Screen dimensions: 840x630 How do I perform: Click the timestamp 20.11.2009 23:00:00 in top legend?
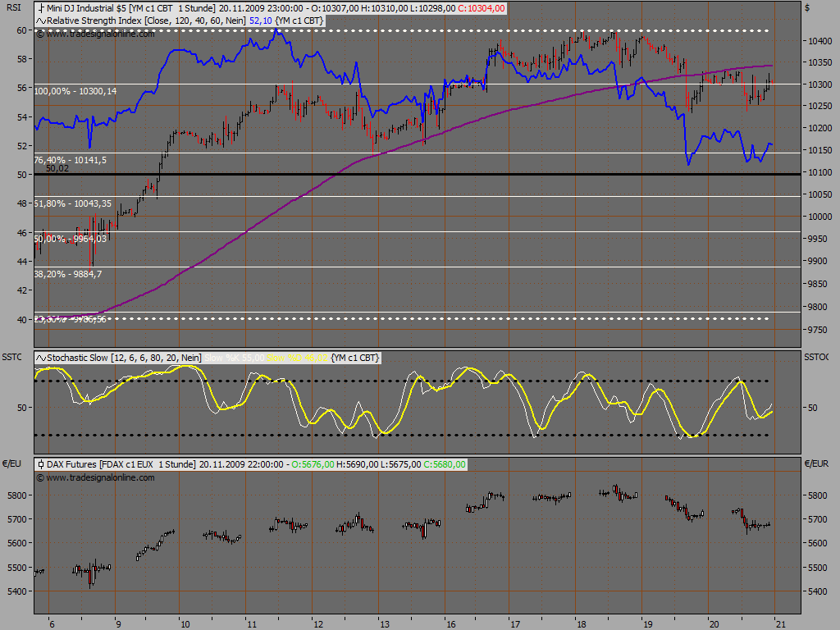pyautogui.click(x=261, y=8)
